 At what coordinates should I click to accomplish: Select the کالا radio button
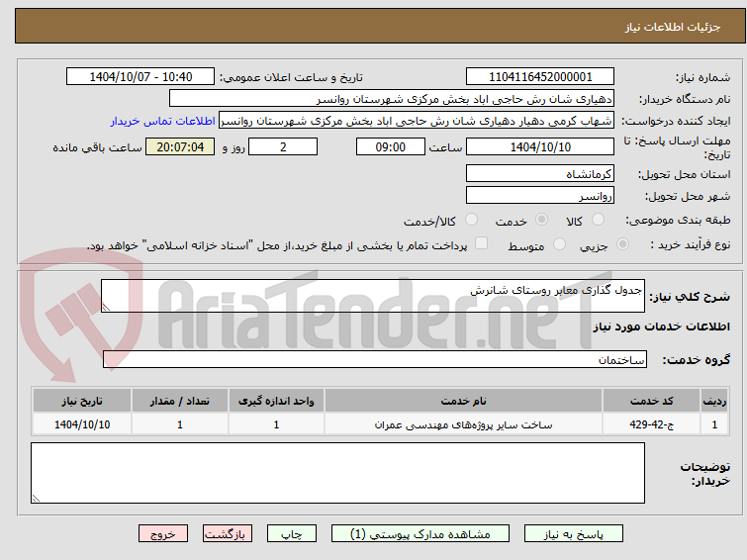pyautogui.click(x=598, y=220)
